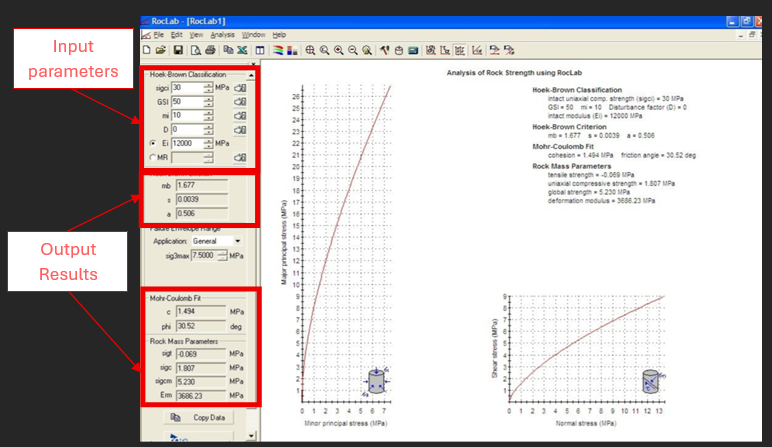
Task: Open the Edit menu
Action: pyautogui.click(x=176, y=35)
